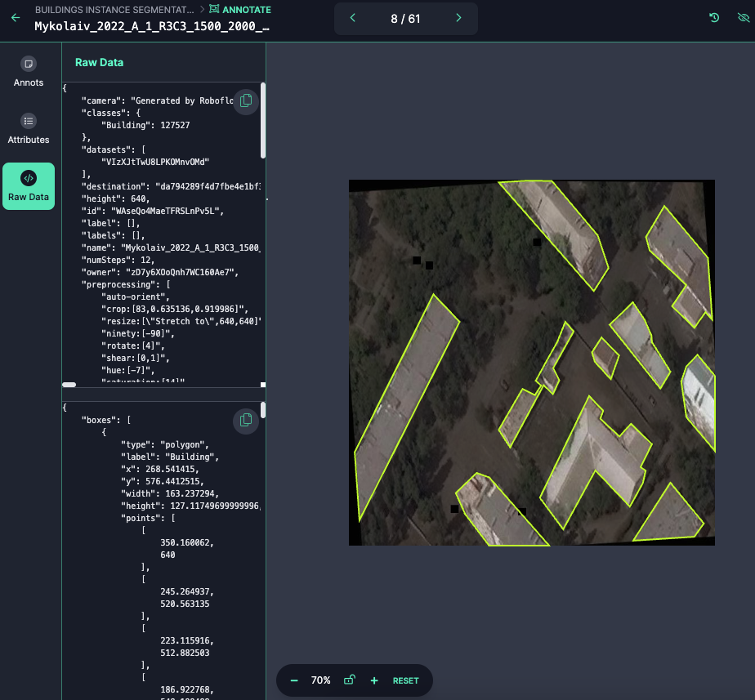The width and height of the screenshot is (755, 700).
Task: Go to the previous image
Action: click(352, 18)
